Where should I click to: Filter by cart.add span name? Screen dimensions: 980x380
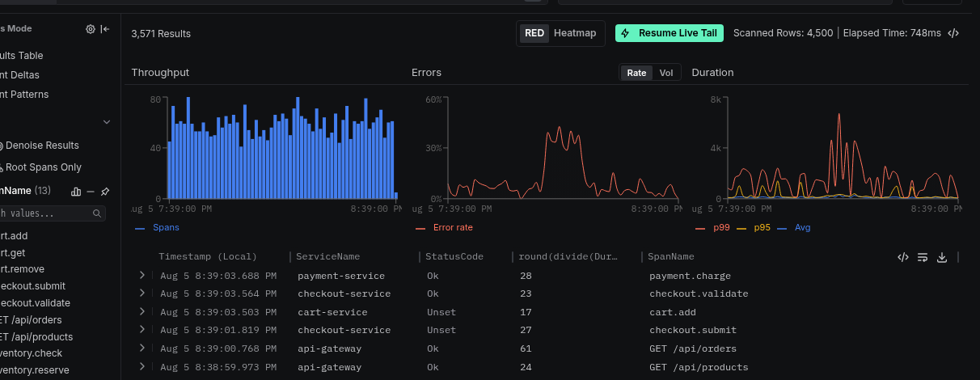14,236
